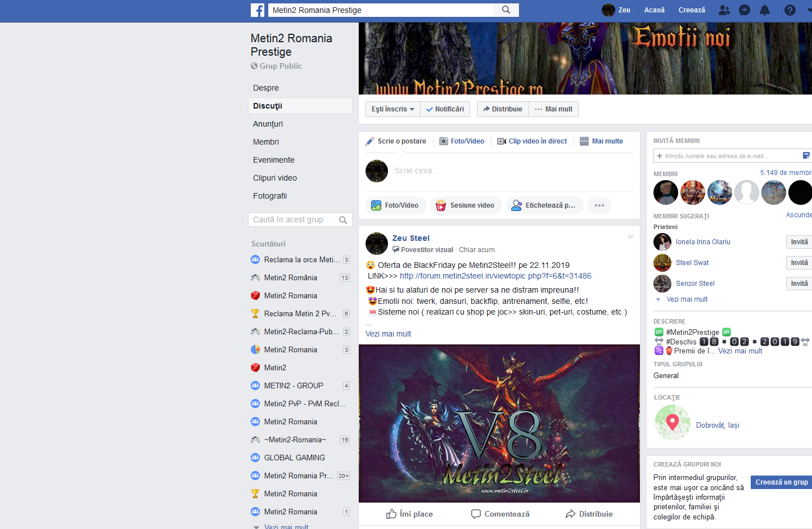Click the Distribuie button below cover photo
The image size is (812, 529).
(x=503, y=109)
